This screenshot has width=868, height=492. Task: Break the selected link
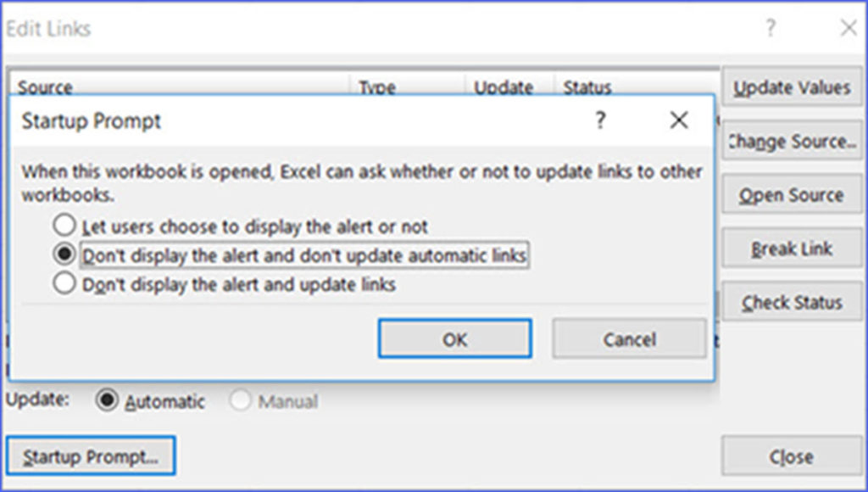(791, 249)
